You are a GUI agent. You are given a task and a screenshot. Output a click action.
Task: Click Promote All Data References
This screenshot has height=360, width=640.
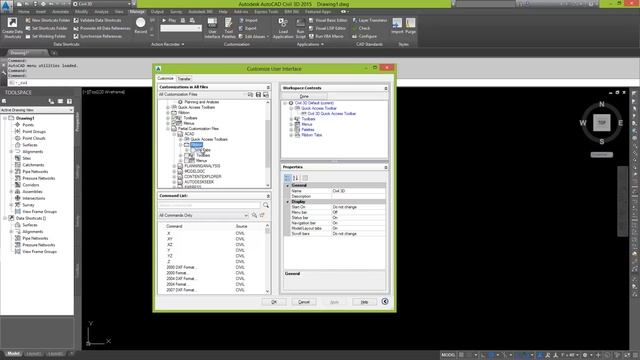click(102, 28)
